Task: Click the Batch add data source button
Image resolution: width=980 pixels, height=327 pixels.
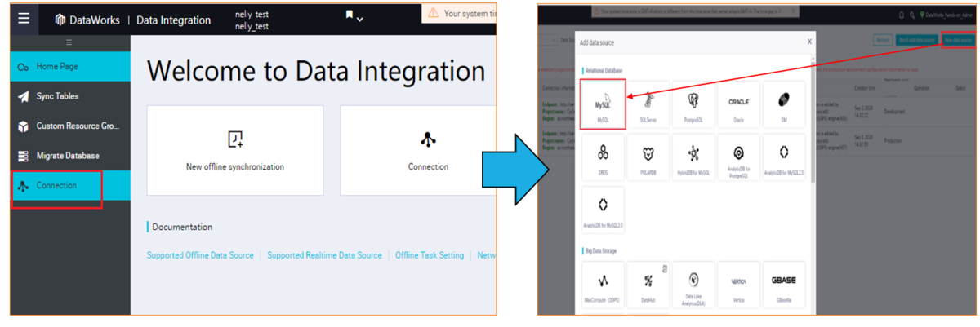Action: 916,39
